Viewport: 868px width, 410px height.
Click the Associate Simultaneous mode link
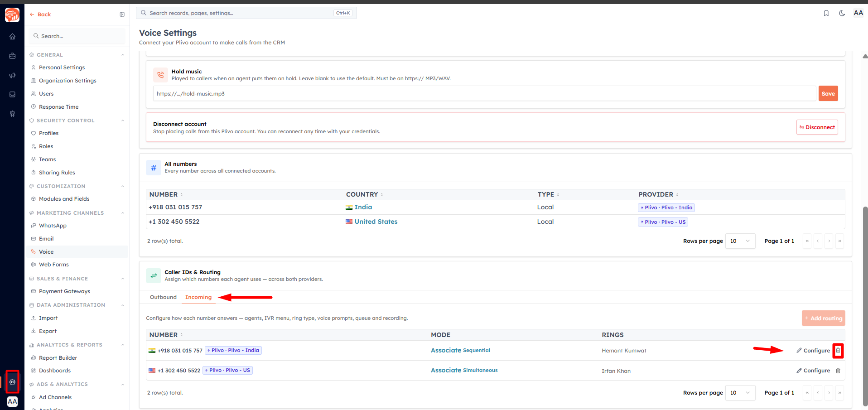click(x=464, y=370)
